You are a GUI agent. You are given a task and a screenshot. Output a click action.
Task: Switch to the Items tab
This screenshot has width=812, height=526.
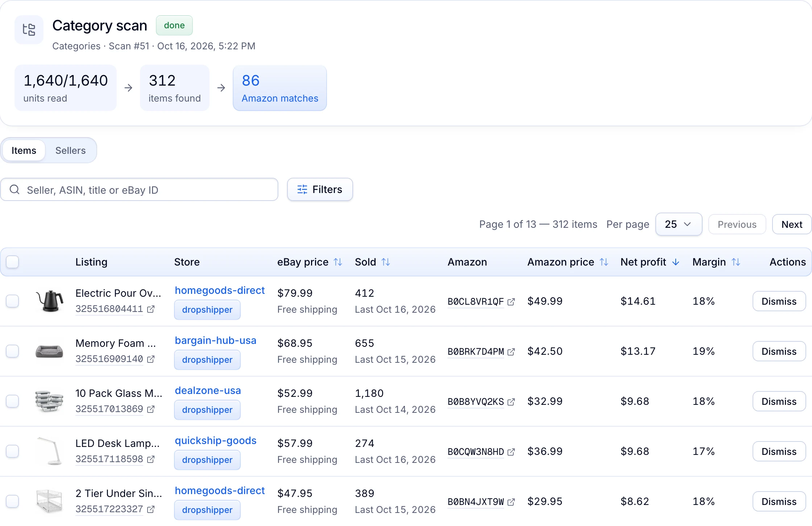pyautogui.click(x=24, y=150)
